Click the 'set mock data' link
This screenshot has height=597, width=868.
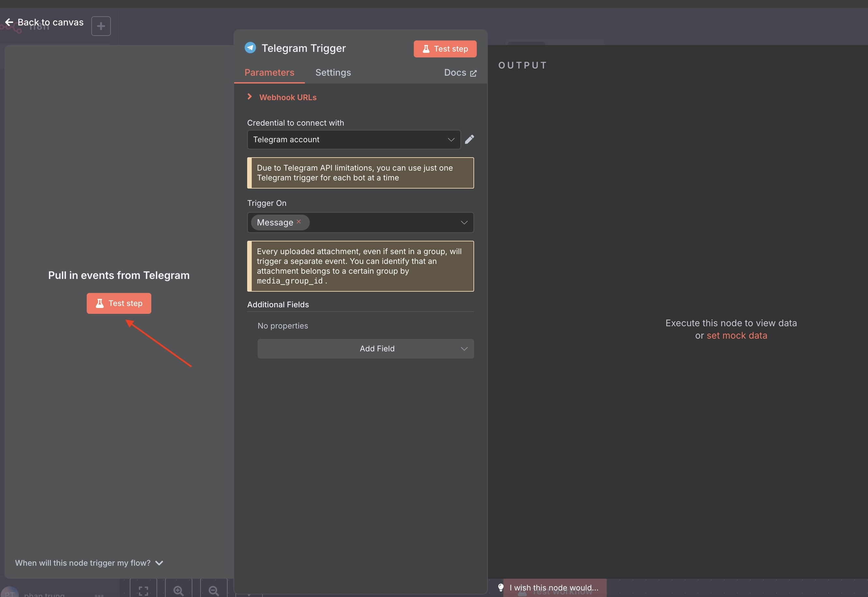click(x=736, y=336)
